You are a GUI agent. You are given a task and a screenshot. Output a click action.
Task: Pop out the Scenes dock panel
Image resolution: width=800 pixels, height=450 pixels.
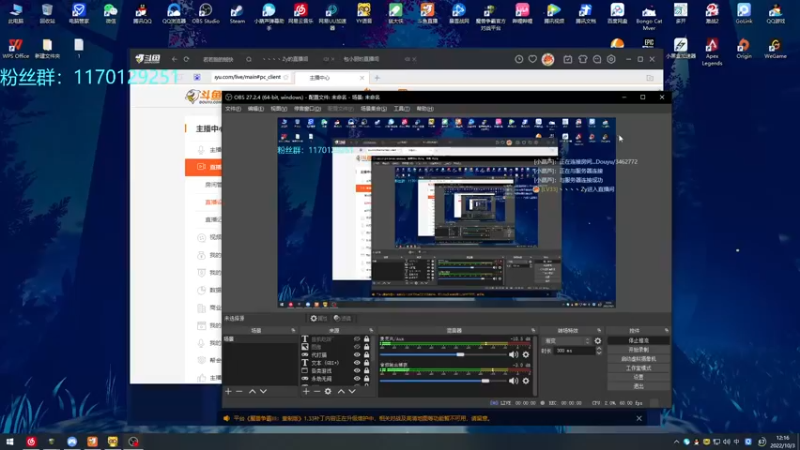tap(293, 331)
